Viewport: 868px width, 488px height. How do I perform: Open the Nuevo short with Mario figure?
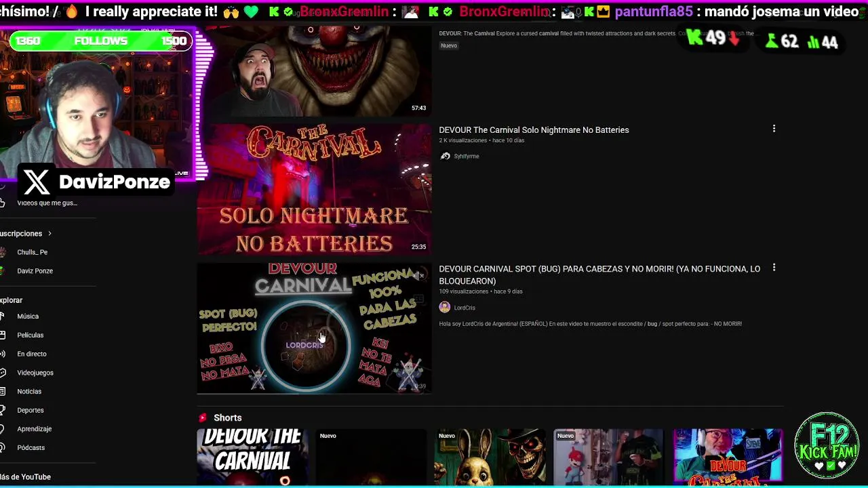(x=608, y=457)
